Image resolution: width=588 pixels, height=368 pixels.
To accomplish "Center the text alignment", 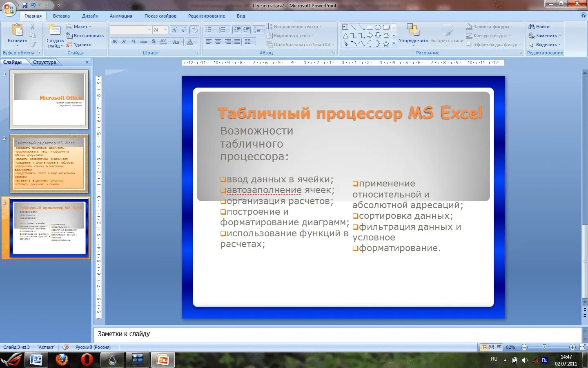I will tap(218, 42).
